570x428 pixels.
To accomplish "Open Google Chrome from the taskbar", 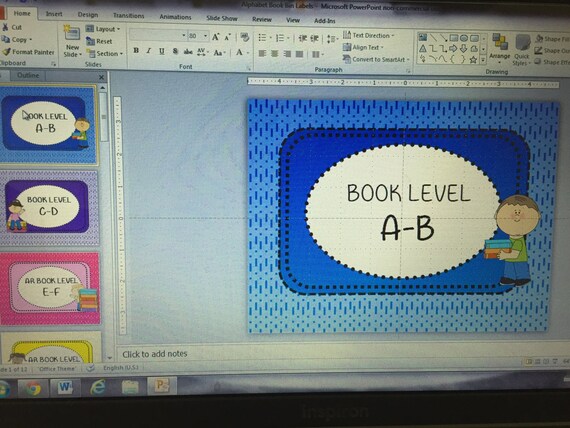I will pyautogui.click(x=33, y=388).
